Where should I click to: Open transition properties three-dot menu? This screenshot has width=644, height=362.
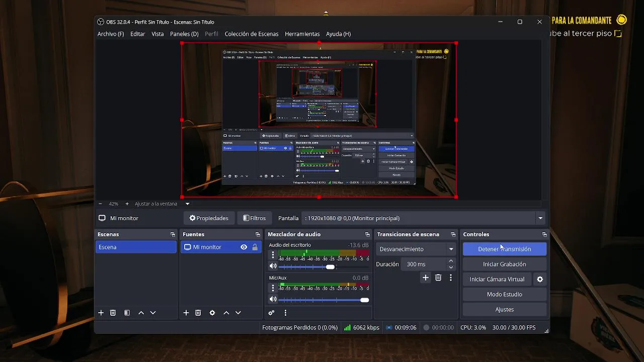pos(451,278)
